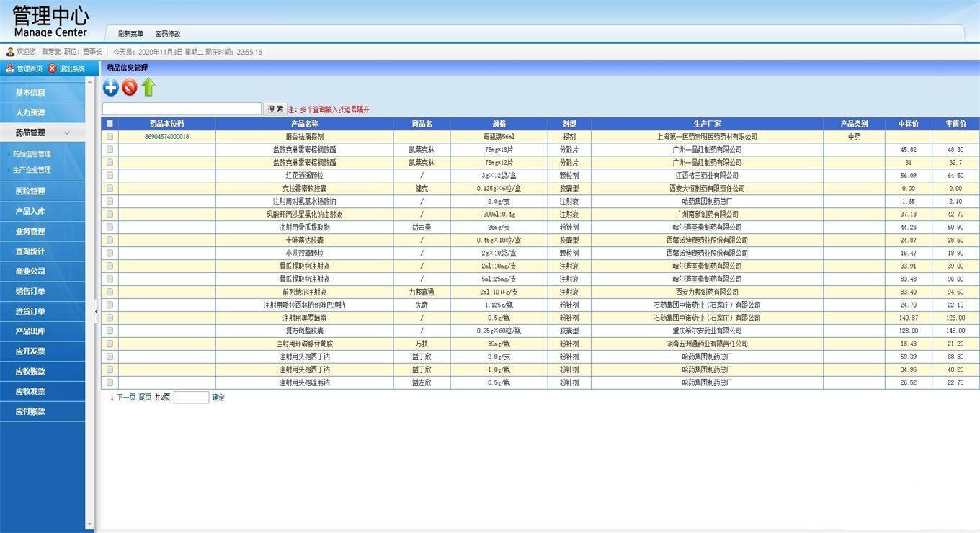Toggle the select-all checkbox in table header
The width and height of the screenshot is (980, 533).
(110, 123)
